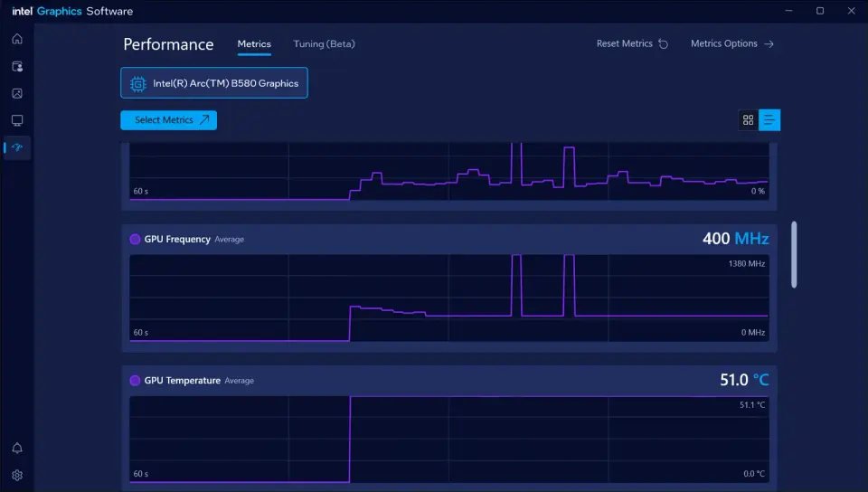Close the Intel Graphics Software window
This screenshot has width=868, height=492.
click(851, 11)
